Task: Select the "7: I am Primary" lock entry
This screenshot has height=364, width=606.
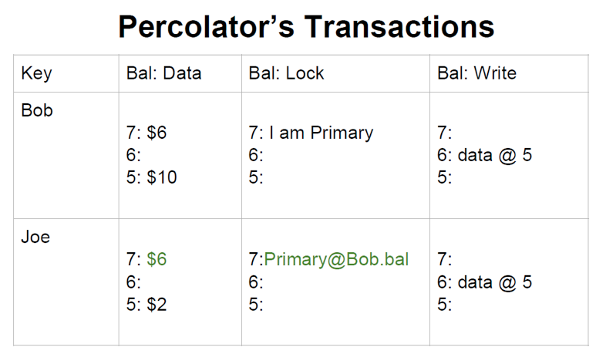Action: click(x=311, y=133)
